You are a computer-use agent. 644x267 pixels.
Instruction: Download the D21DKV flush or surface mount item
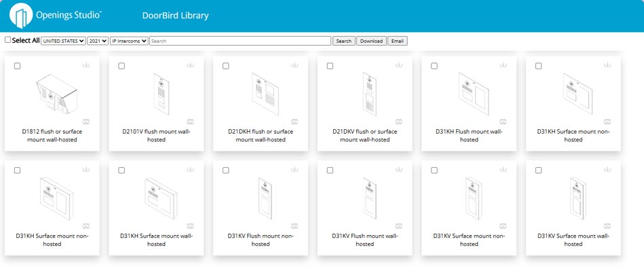(399, 65)
